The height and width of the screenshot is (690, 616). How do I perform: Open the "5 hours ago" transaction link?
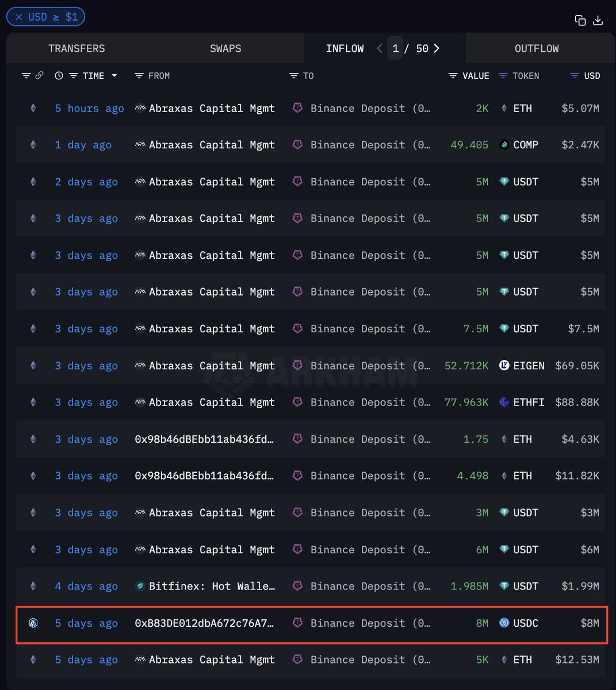tap(89, 108)
